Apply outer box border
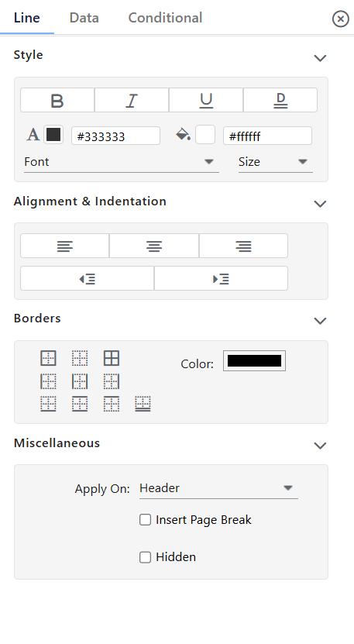 [48, 358]
